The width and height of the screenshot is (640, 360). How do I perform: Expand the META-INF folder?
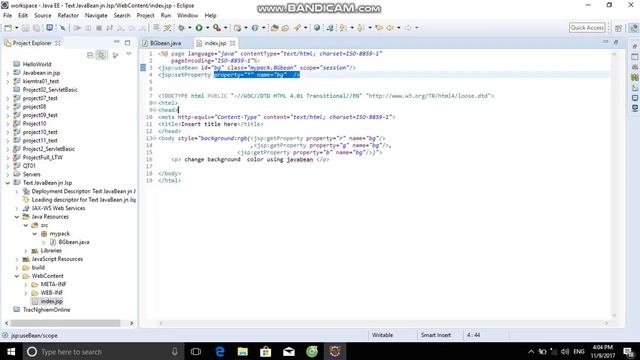tap(26, 284)
